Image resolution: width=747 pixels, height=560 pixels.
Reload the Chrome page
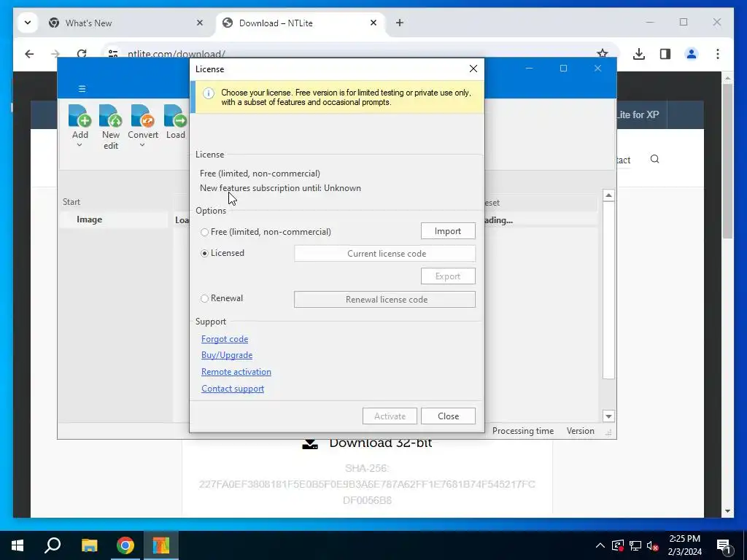82,54
